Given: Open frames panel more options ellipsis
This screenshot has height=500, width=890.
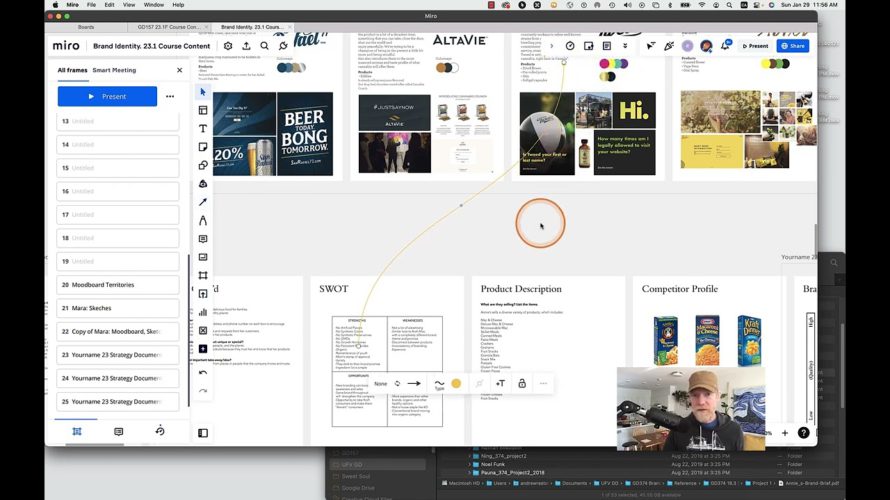Looking at the screenshot, I should 170,96.
